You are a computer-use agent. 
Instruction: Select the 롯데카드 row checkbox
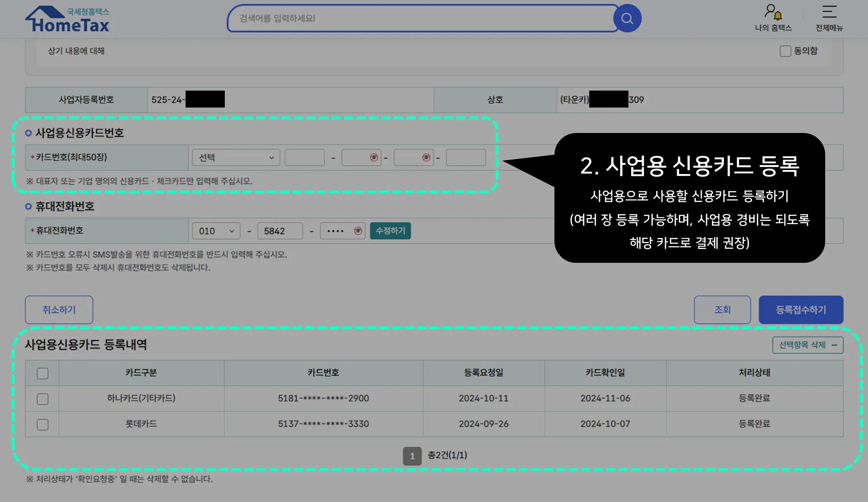click(42, 424)
